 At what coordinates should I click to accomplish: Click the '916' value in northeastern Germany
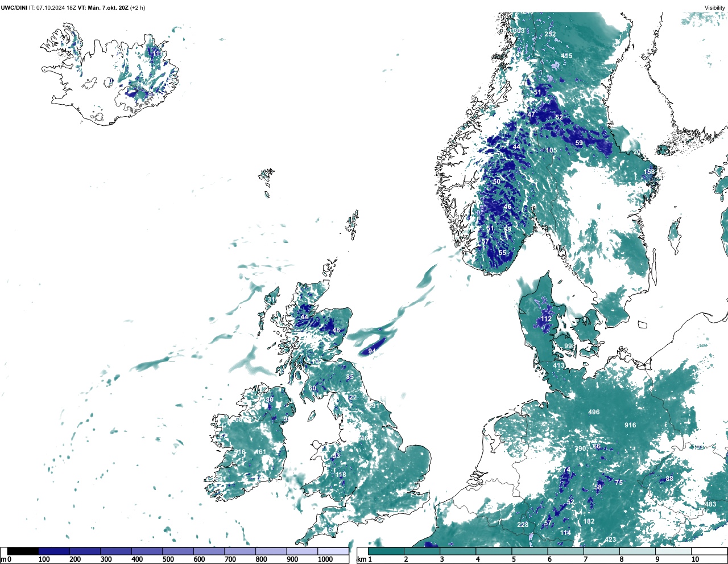point(630,426)
